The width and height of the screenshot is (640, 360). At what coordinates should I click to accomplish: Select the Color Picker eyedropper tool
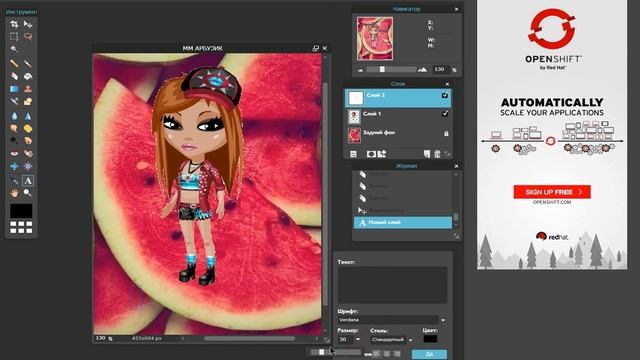14,180
